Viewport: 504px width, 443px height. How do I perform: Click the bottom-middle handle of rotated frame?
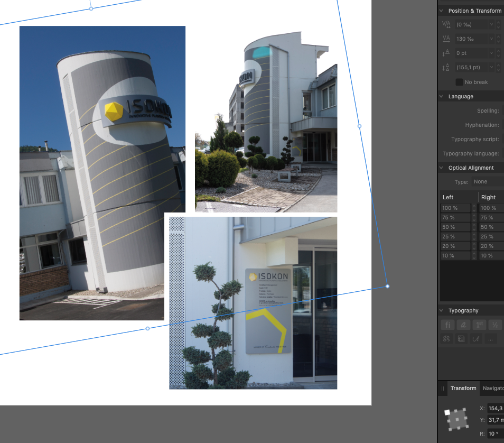click(147, 328)
